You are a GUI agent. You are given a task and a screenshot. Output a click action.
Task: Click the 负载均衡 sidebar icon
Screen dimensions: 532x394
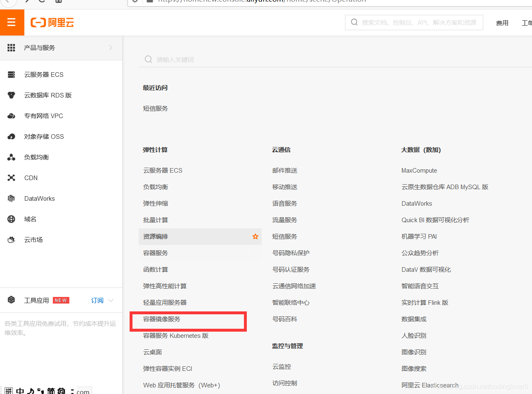(x=12, y=157)
